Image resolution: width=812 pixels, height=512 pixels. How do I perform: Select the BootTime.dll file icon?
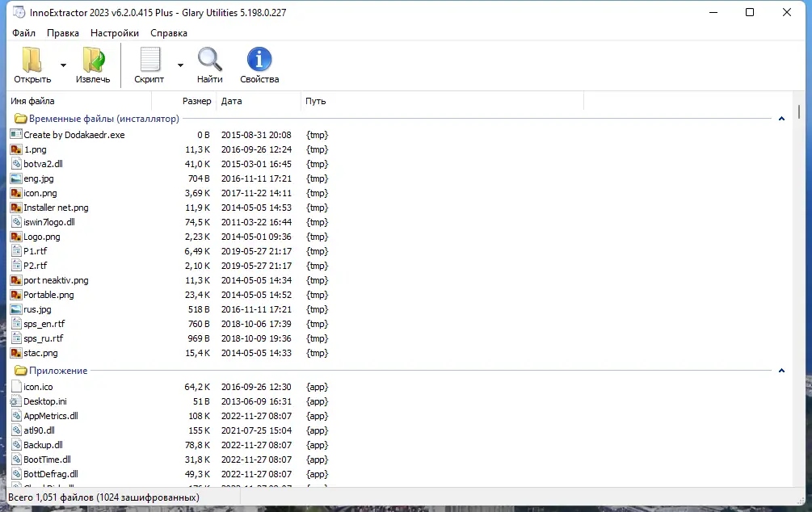[16, 460]
